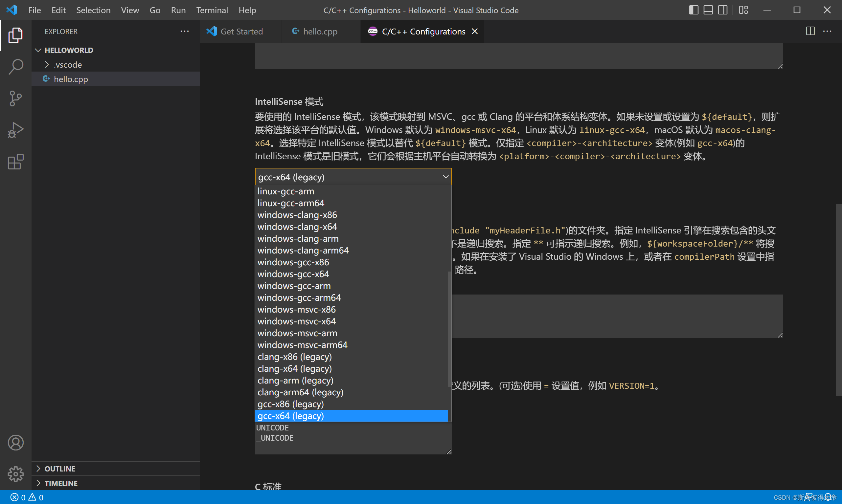842x504 pixels.
Task: Choose clang-arm64 (legacy) option
Action: click(351, 392)
